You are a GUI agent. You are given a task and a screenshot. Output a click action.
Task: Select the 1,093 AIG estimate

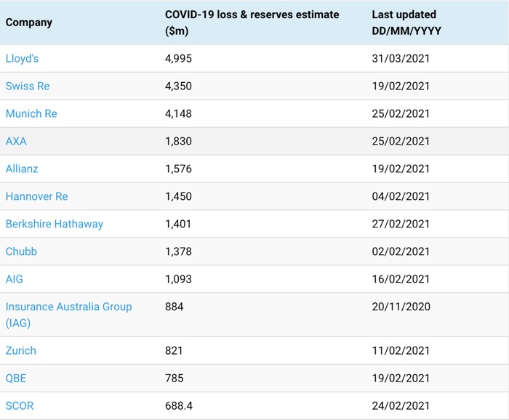tap(178, 279)
